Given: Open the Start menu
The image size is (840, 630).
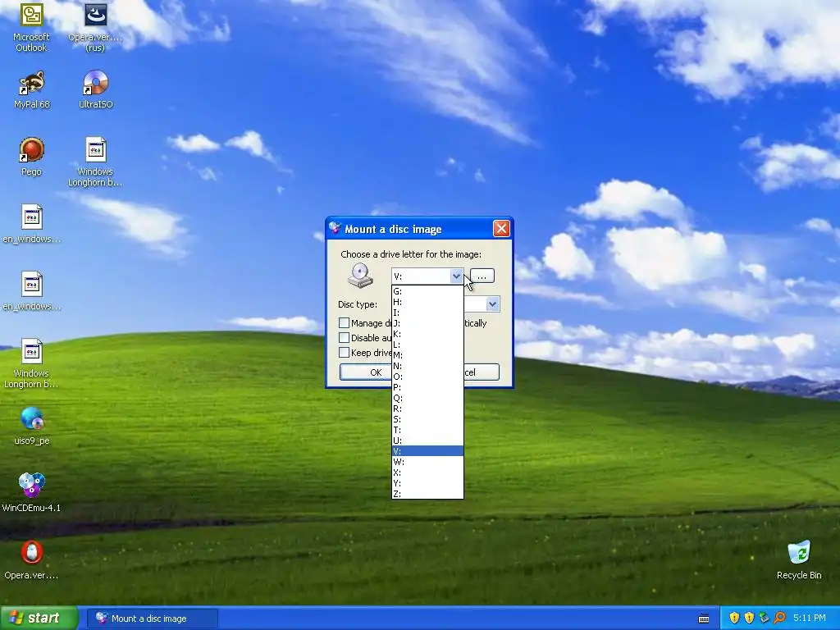Looking at the screenshot, I should (x=39, y=619).
